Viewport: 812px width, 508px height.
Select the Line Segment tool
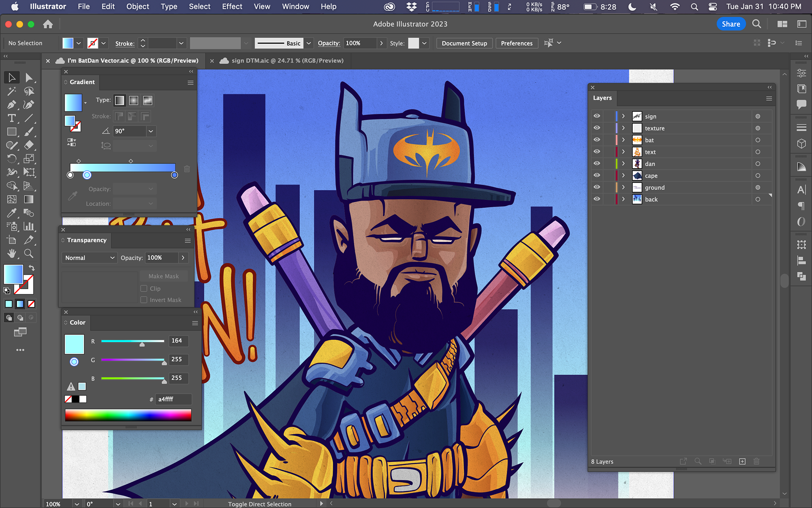click(x=29, y=118)
